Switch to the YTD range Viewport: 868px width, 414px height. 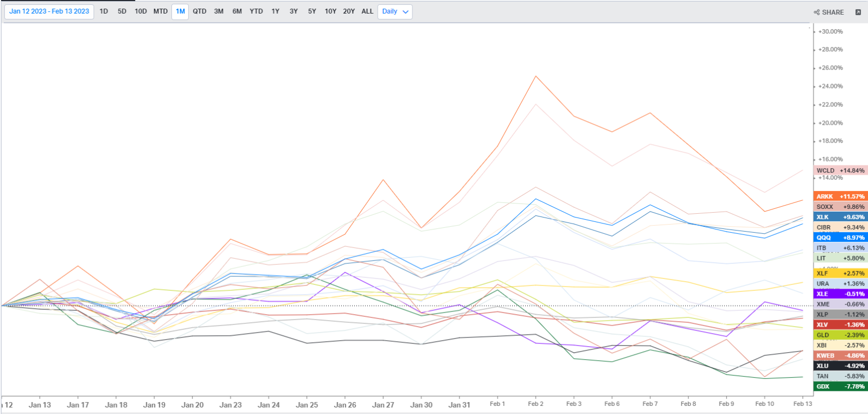tap(256, 11)
